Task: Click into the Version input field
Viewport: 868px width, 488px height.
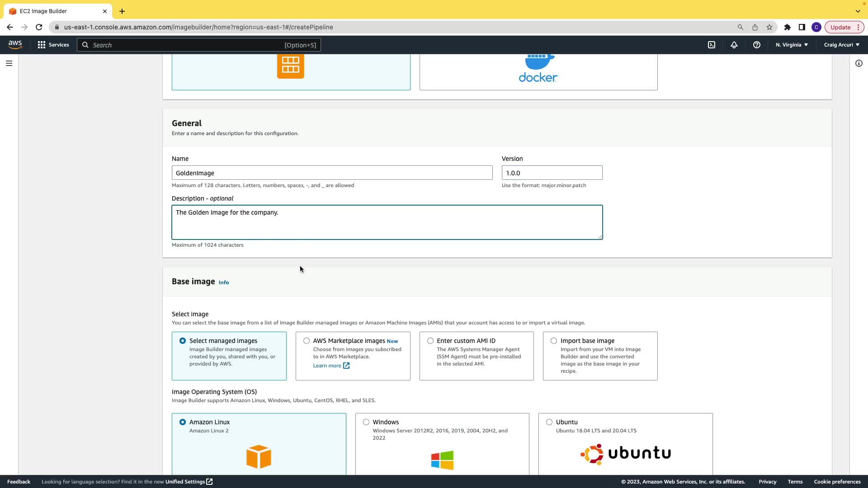Action: [x=552, y=173]
